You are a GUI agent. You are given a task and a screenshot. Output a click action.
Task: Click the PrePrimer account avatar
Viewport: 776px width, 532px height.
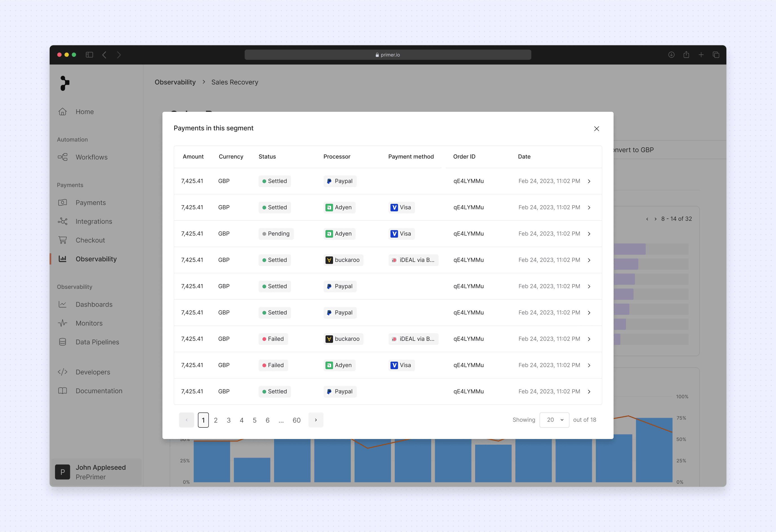[x=62, y=472]
